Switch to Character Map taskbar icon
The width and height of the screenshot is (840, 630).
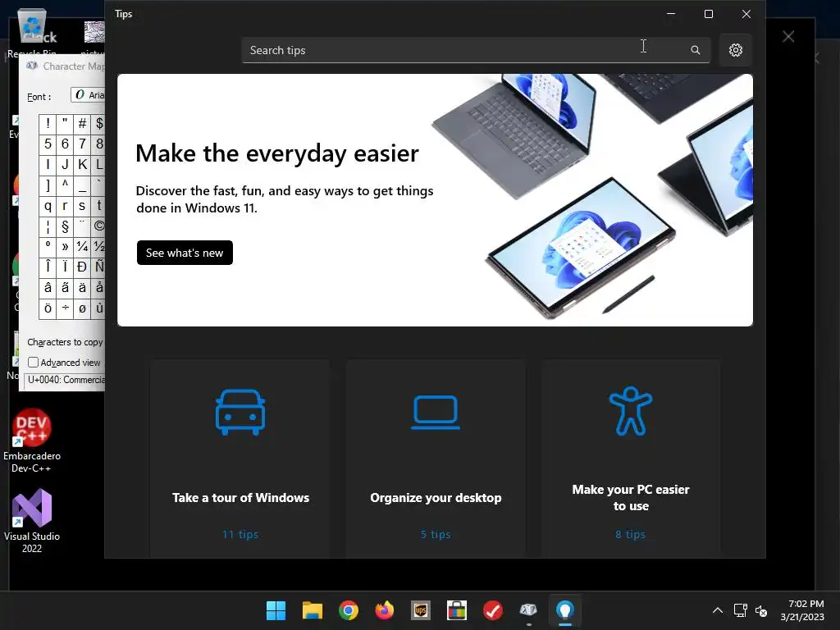point(529,610)
